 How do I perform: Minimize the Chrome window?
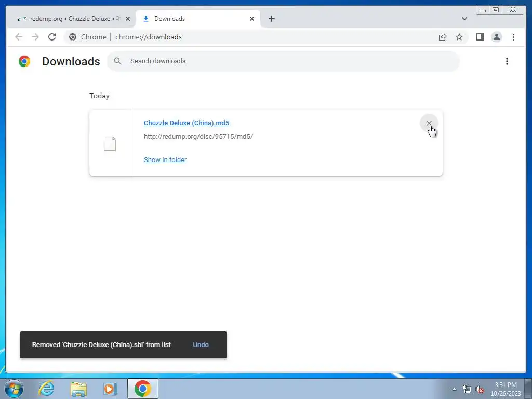(x=483, y=10)
